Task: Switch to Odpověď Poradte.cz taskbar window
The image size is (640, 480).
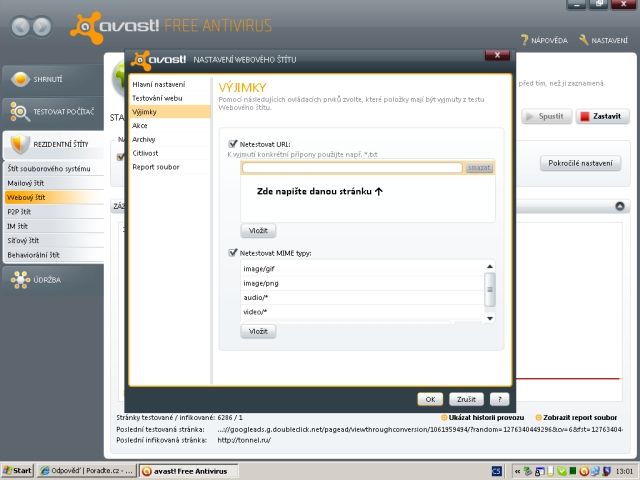Action: pos(87,471)
